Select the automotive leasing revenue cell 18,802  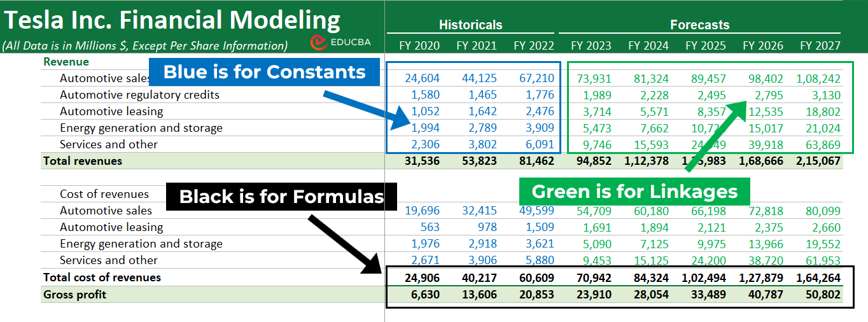coord(823,112)
